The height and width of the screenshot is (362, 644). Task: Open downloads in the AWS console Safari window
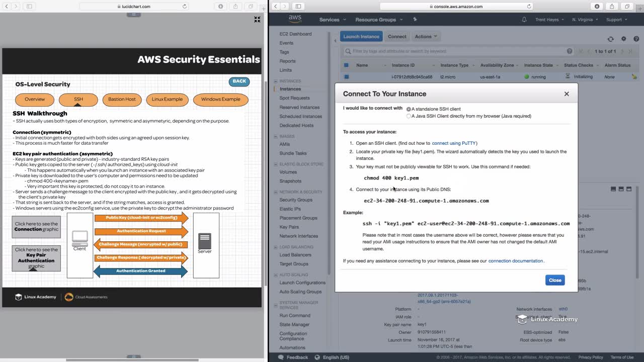(597, 7)
